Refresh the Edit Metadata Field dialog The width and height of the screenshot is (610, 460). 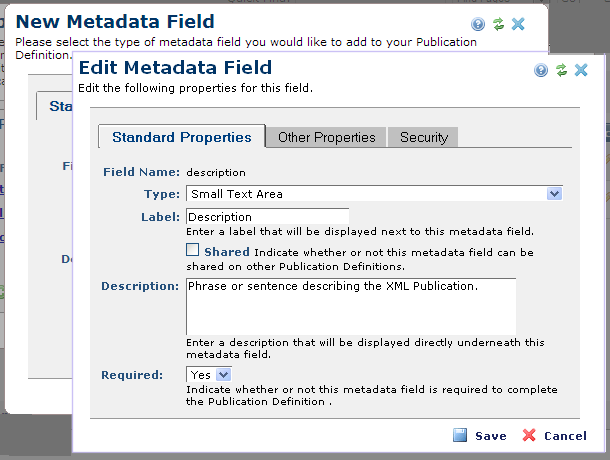561,70
